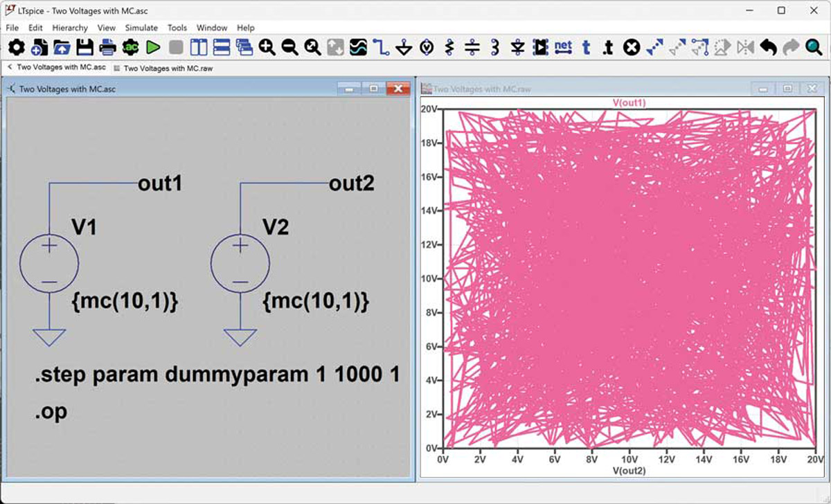This screenshot has height=504, width=831.
Task: Click the V(out1) trace label
Action: point(629,102)
